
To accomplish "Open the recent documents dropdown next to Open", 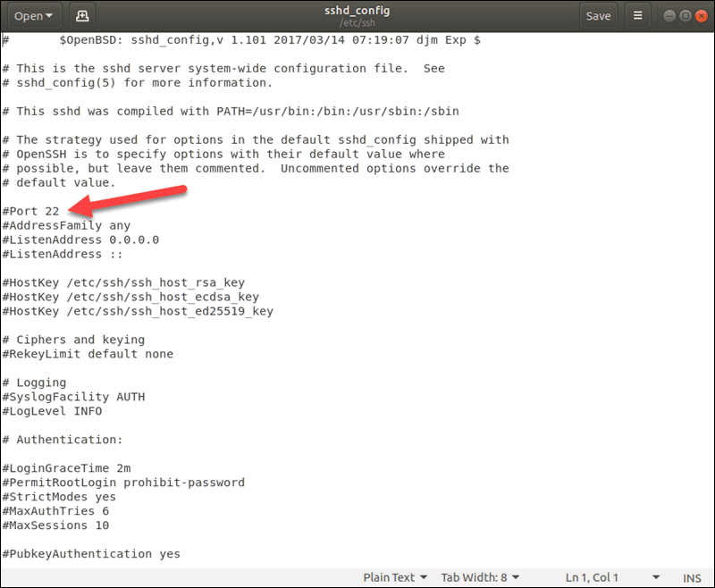I will (49, 15).
